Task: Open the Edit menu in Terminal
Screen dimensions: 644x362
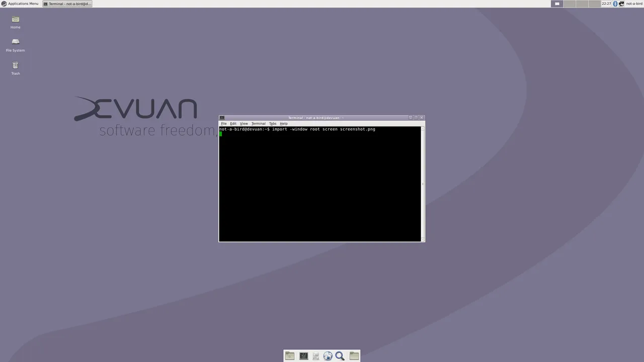Action: click(x=233, y=124)
